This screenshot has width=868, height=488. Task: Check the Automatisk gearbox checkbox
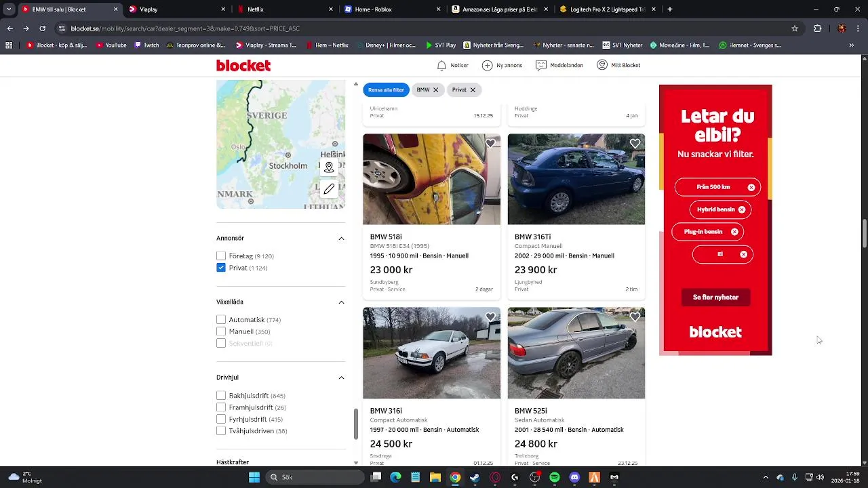click(221, 320)
